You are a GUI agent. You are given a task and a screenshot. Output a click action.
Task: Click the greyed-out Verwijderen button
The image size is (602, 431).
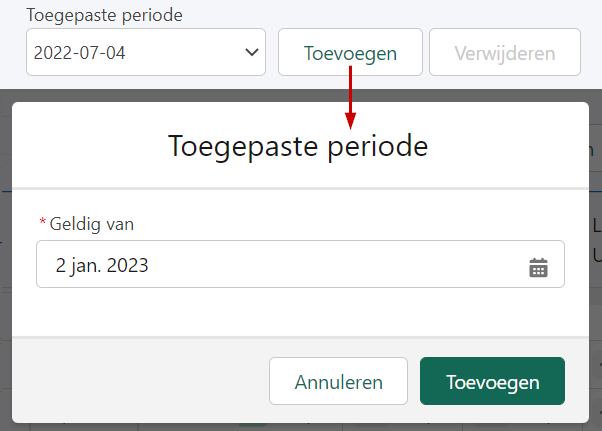505,52
